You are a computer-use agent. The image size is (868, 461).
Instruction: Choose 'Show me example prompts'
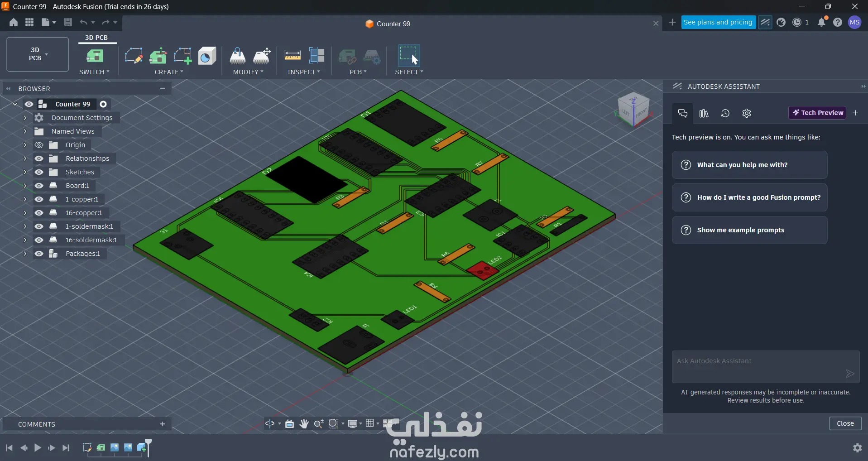(x=749, y=230)
